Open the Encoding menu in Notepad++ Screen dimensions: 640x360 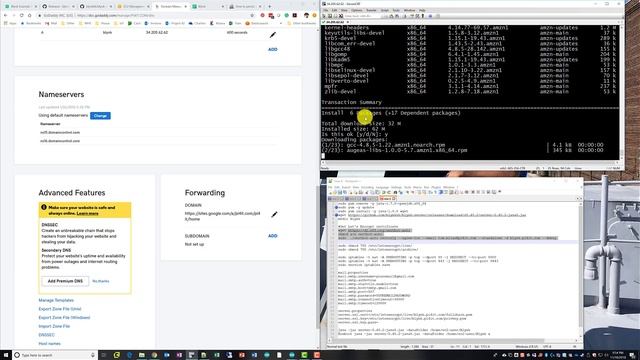[x=367, y=187]
